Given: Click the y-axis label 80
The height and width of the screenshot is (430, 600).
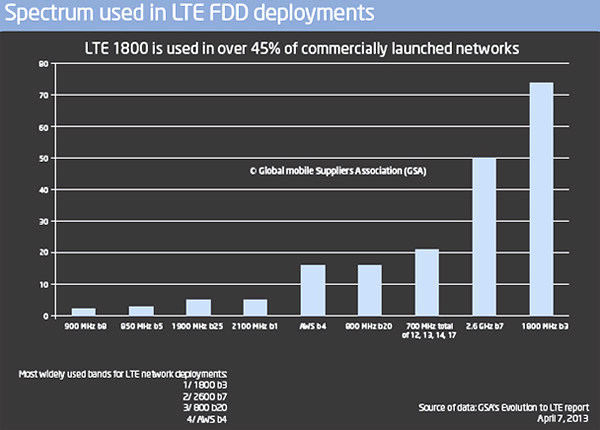Looking at the screenshot, I should click(x=44, y=64).
